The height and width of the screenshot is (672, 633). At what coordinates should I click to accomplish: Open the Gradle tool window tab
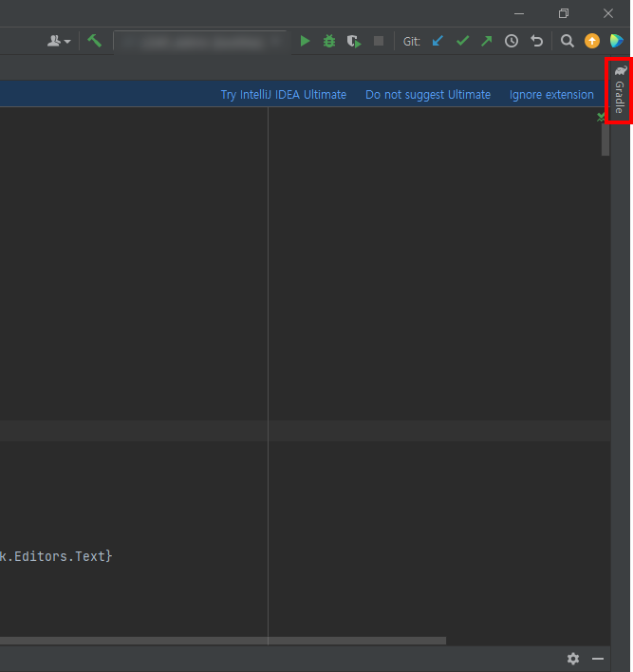point(620,90)
